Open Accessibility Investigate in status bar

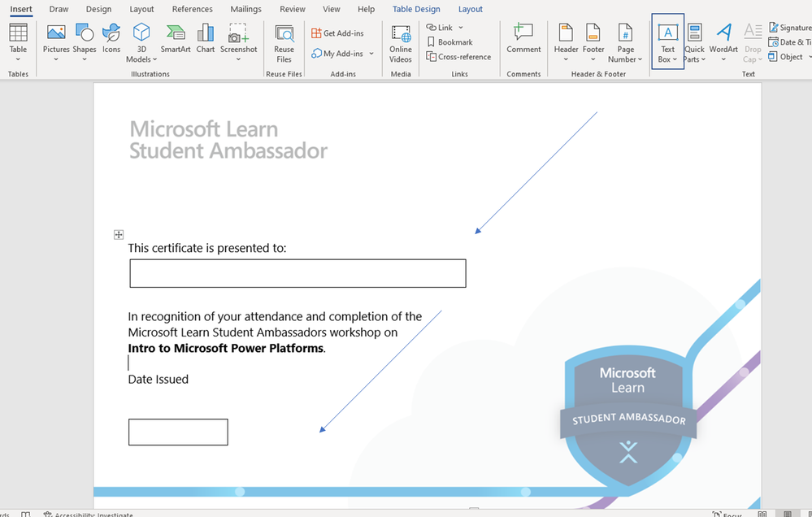tap(88, 514)
